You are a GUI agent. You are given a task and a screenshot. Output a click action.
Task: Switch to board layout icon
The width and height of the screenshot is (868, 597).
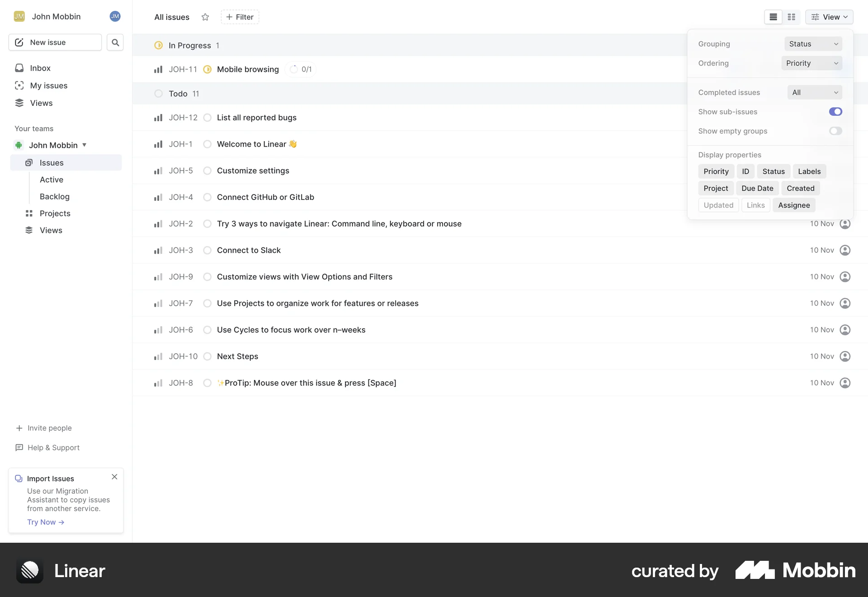pos(792,17)
